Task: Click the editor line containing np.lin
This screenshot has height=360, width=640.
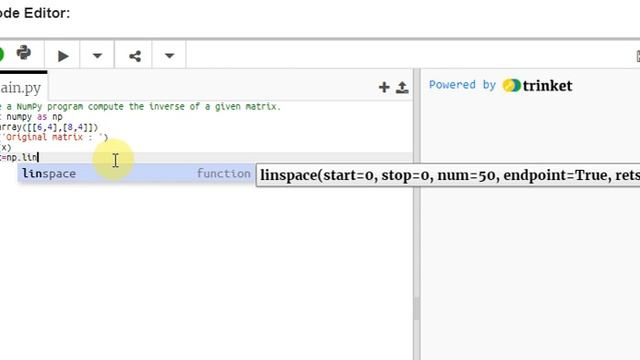Action: [206, 158]
